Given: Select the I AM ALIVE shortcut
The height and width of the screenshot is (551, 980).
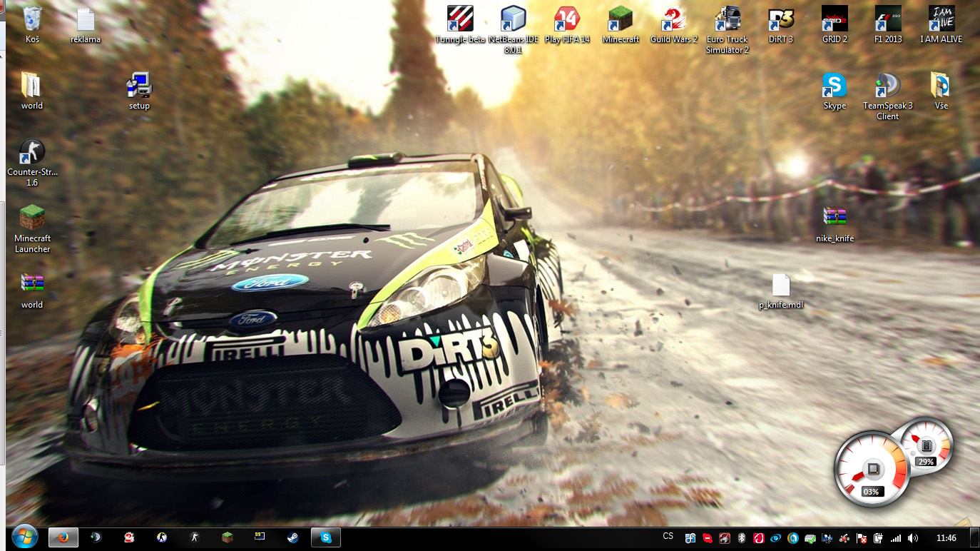Looking at the screenshot, I should click(941, 19).
